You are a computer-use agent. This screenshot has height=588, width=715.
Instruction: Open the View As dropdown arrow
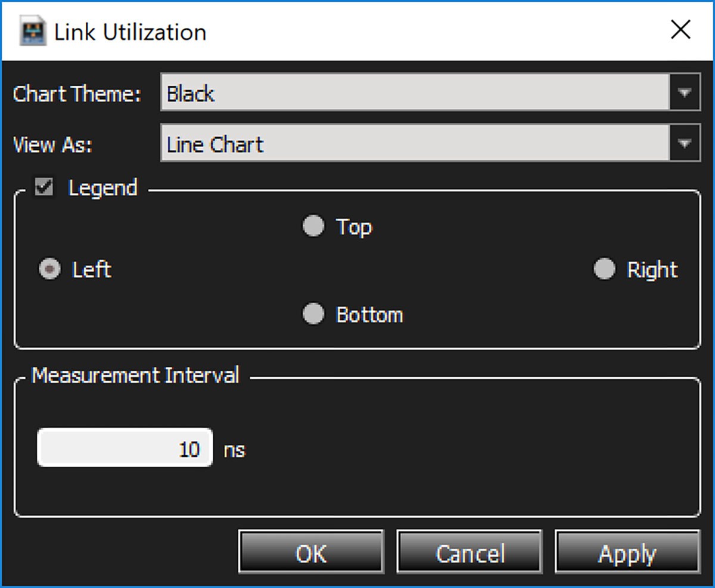685,144
